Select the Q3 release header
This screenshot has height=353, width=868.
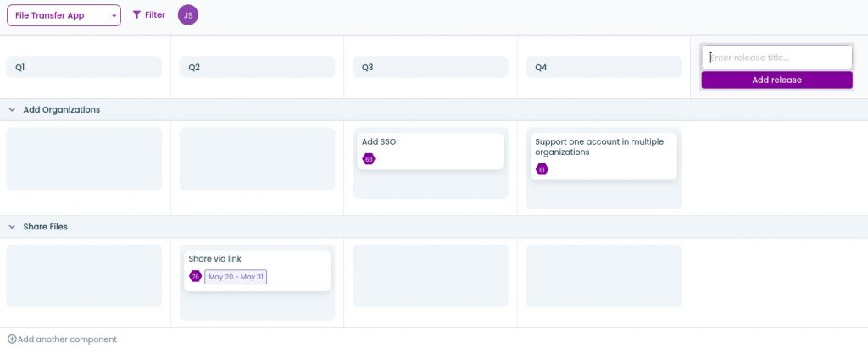coord(430,68)
